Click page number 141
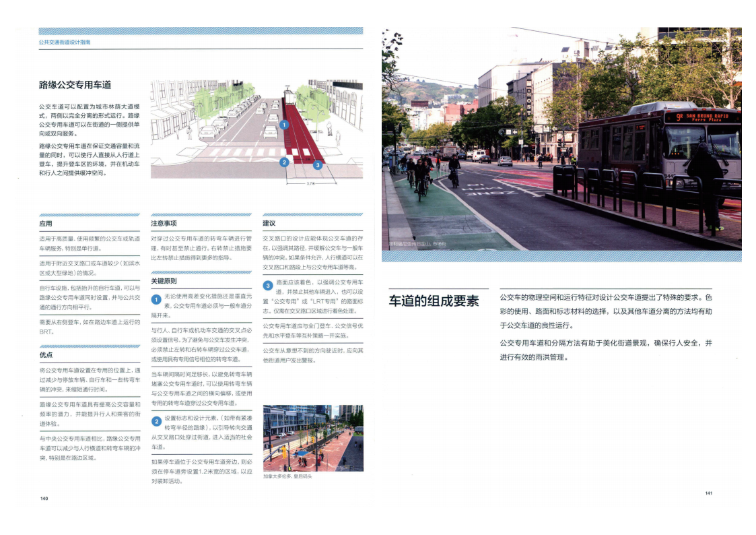The width and height of the screenshot is (756, 535). click(708, 493)
